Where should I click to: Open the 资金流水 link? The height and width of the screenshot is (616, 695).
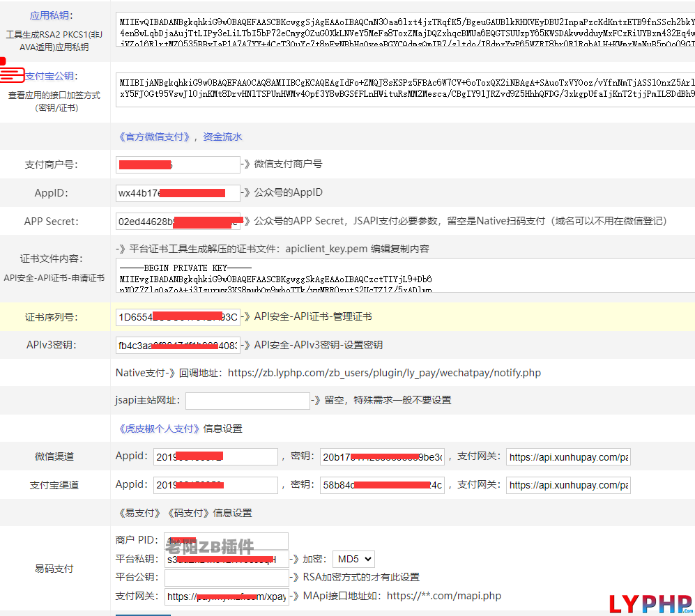tap(222, 137)
